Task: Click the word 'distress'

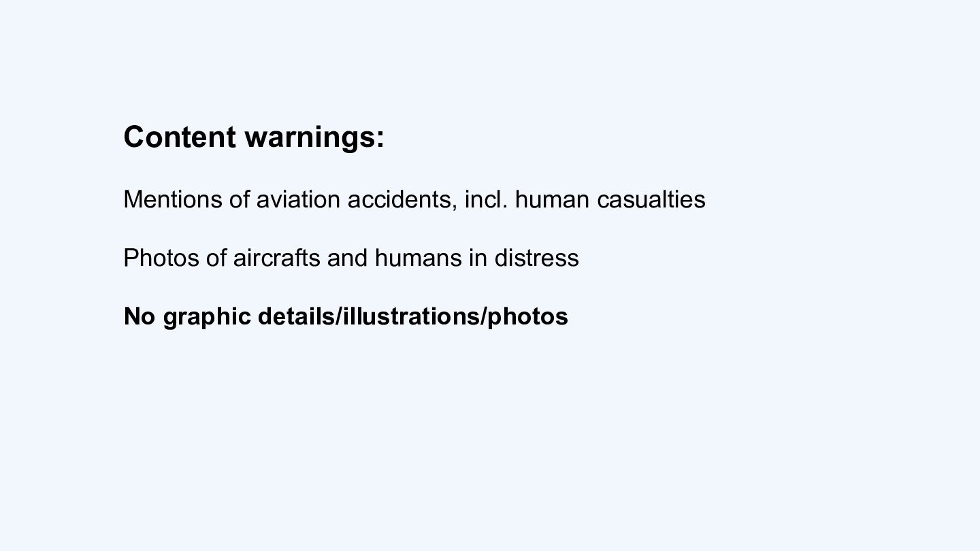Action: [536, 258]
